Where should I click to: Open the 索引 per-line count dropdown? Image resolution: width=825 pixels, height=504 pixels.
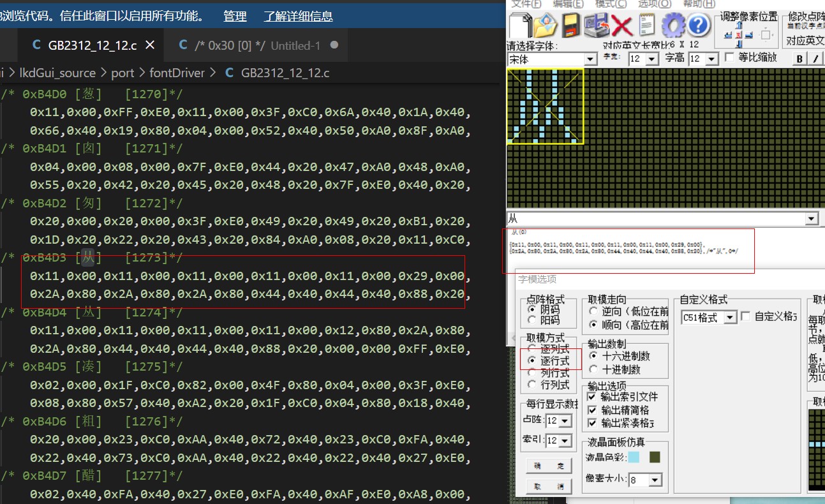[x=566, y=441]
